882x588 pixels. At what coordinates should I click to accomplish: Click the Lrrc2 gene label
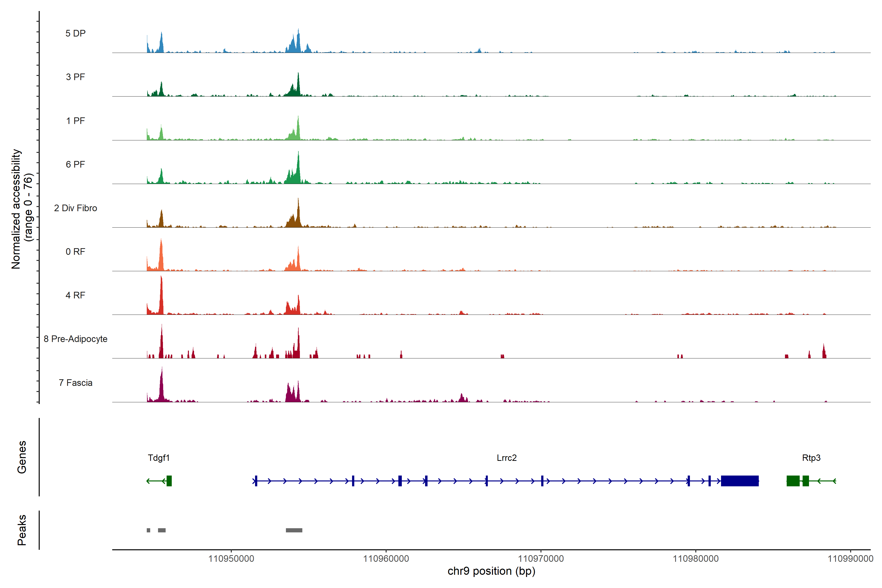507,458
